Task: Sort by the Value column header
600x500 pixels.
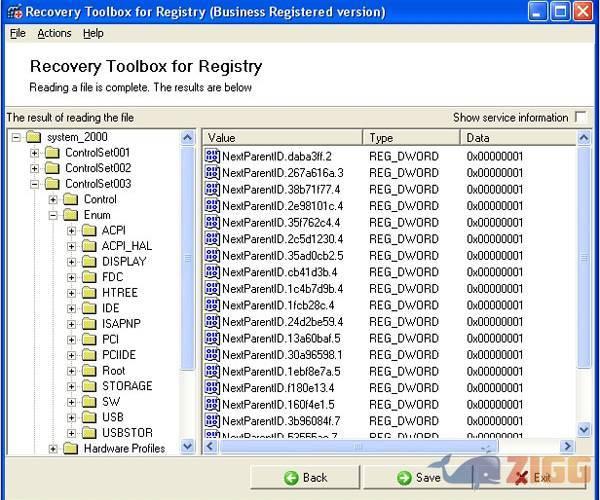Action: 282,137
